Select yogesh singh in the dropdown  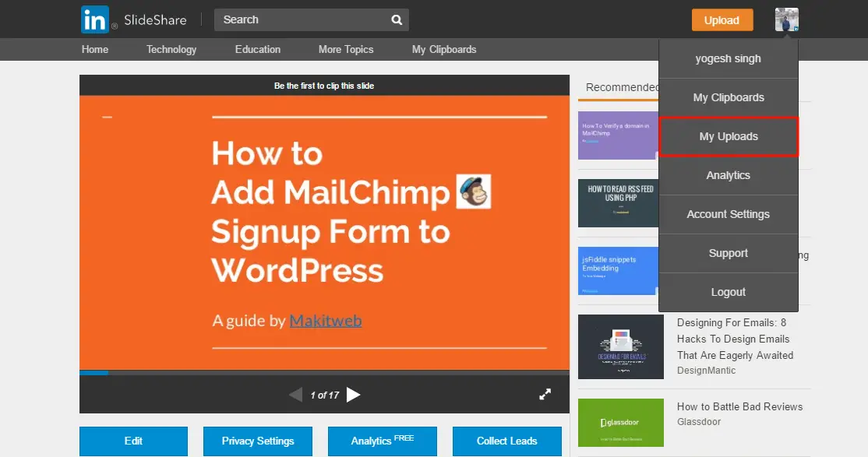pos(728,58)
